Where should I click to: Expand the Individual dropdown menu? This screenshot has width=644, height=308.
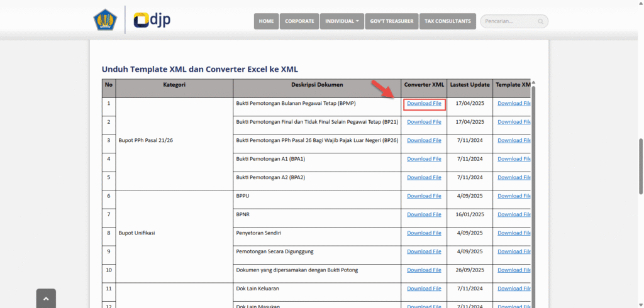(341, 21)
